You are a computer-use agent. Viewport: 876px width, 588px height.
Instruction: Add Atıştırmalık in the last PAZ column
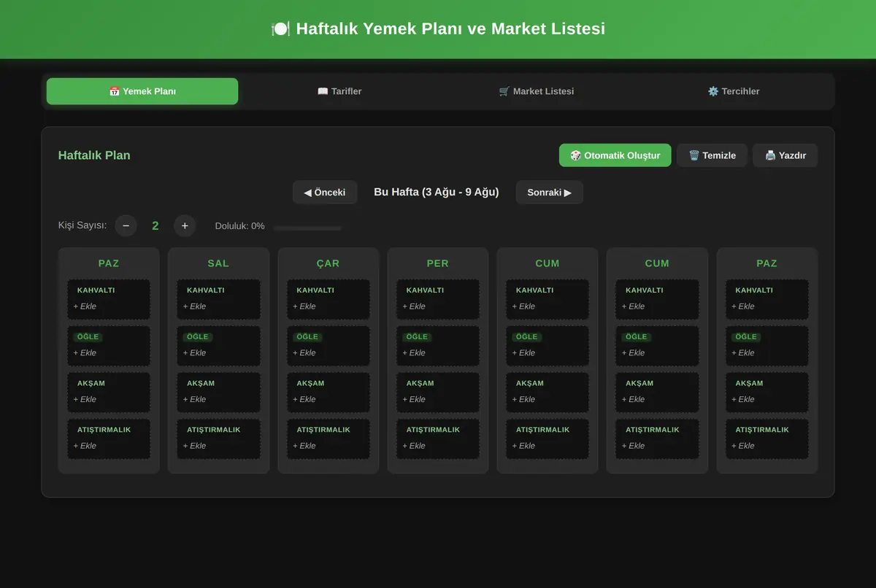point(767,439)
